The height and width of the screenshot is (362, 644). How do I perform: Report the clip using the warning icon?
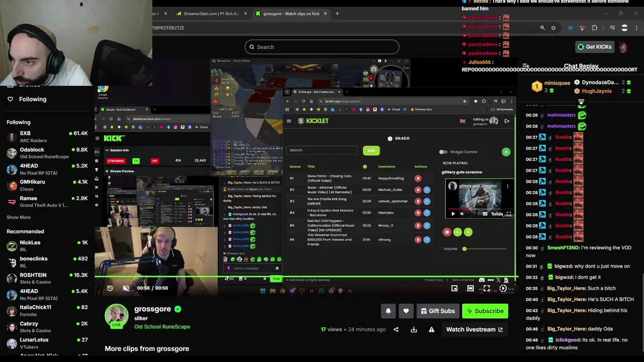[x=431, y=329]
